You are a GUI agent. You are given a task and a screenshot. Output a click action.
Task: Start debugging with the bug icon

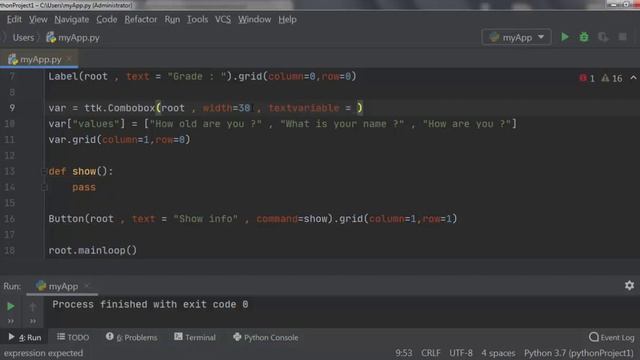[x=584, y=37]
